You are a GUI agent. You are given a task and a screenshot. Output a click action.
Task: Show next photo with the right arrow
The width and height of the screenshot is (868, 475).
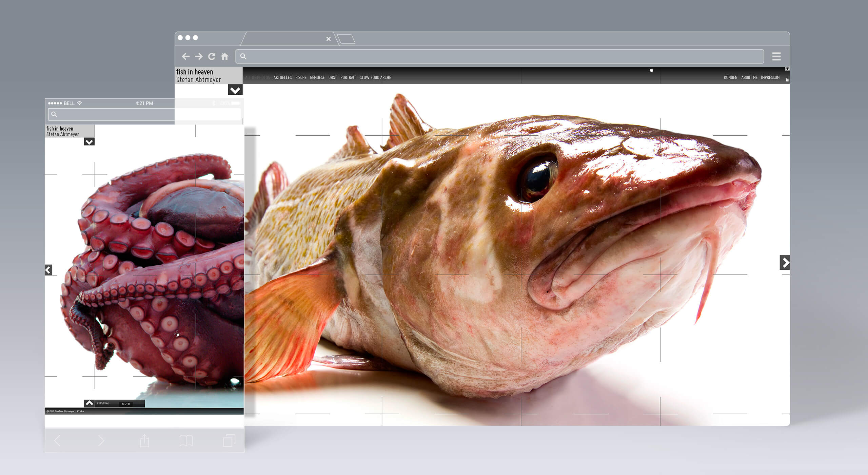coord(785,262)
